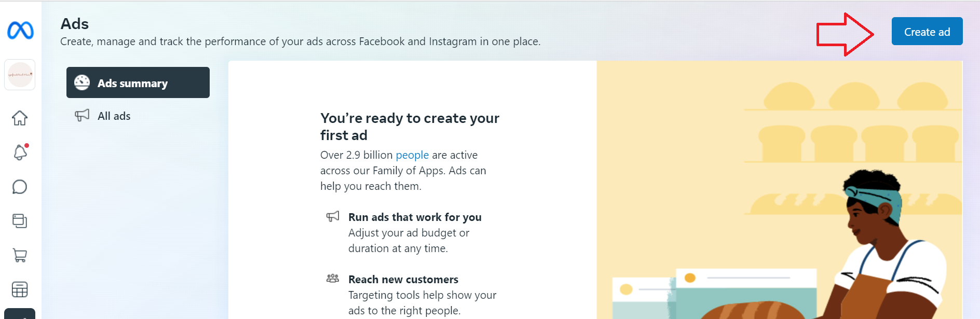Click the baker illustration image
The width and height of the screenshot is (980, 319).
[x=779, y=190]
